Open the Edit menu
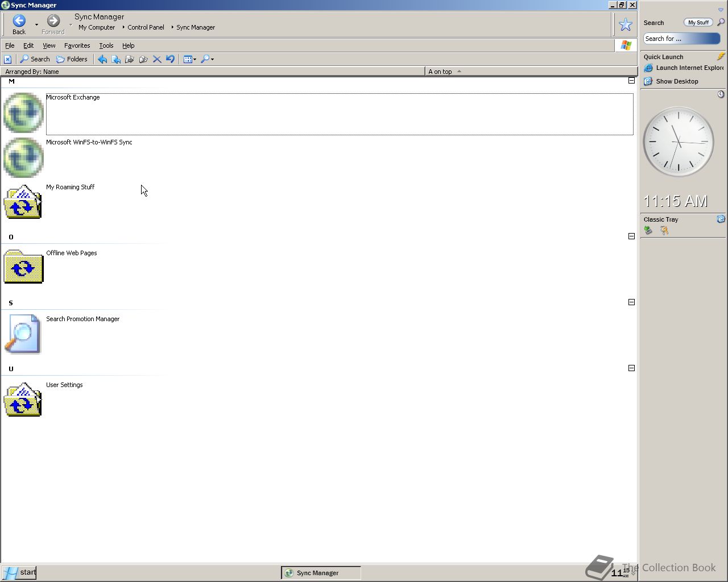This screenshot has height=582, width=728. [x=28, y=45]
